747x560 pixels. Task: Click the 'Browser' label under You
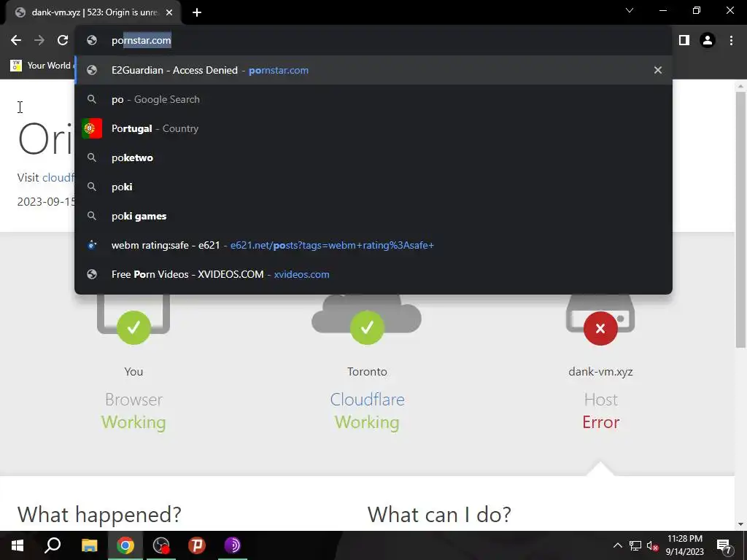click(133, 399)
